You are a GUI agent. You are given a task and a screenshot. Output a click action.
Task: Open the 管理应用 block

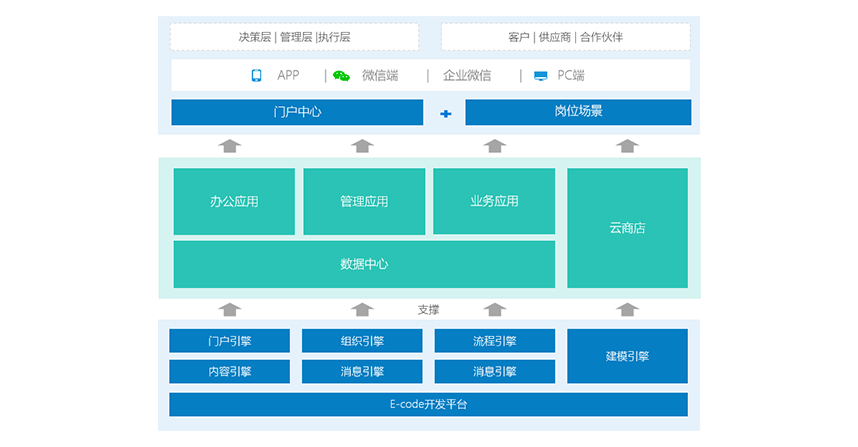click(x=364, y=201)
